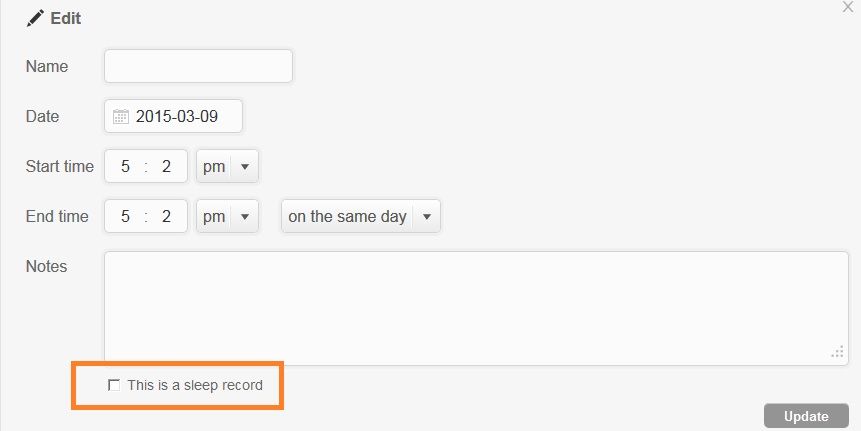The image size is (861, 431).
Task: Select the End time minutes field
Action: (x=166, y=216)
